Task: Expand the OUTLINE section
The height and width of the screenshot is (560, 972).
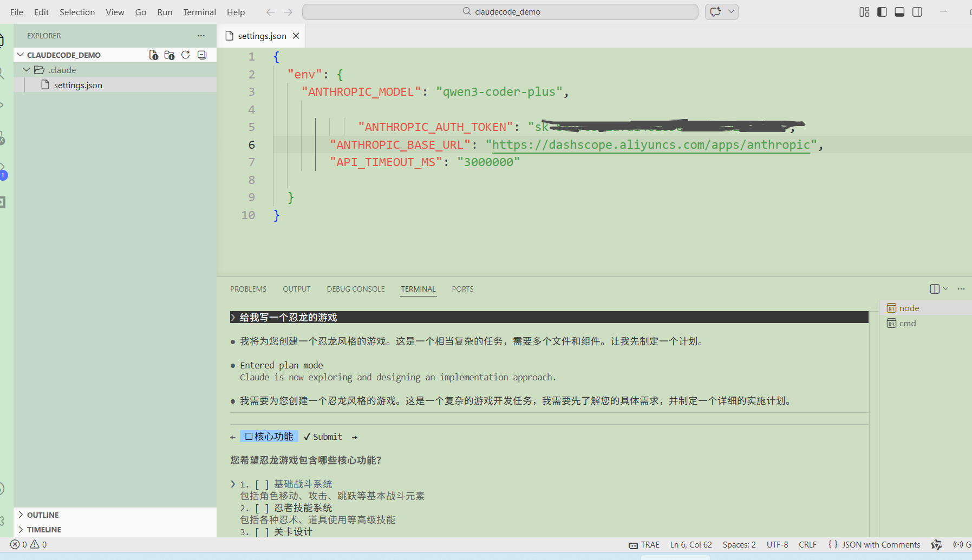Action: click(x=43, y=515)
